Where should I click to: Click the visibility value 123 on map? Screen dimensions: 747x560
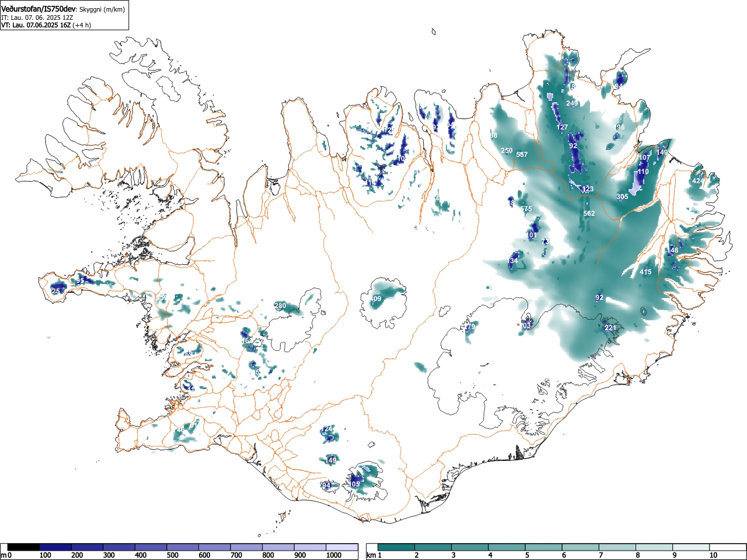pos(588,189)
